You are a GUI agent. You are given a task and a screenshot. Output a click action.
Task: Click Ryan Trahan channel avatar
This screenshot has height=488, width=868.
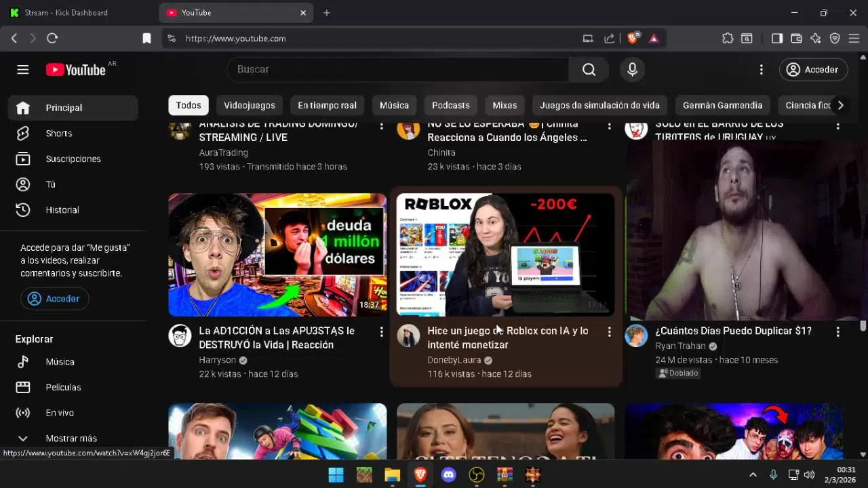coord(636,335)
